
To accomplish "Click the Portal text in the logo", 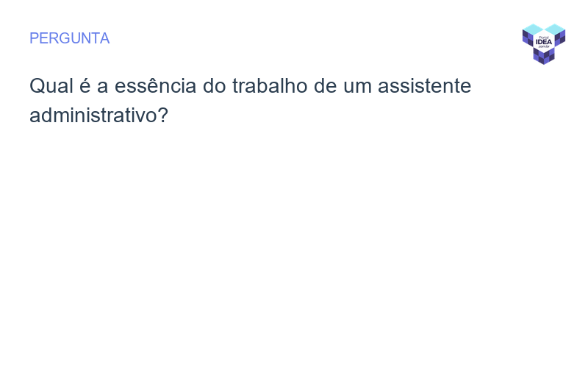I will coord(544,36).
